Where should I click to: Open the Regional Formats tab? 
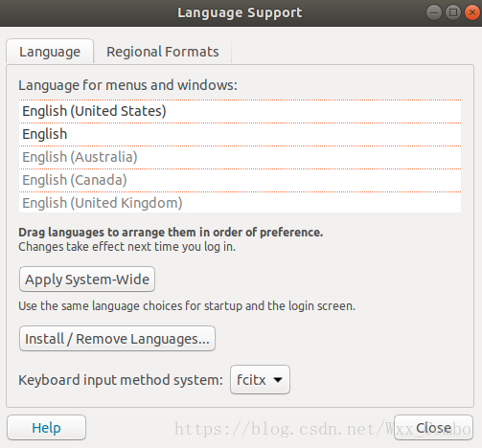[x=163, y=52]
